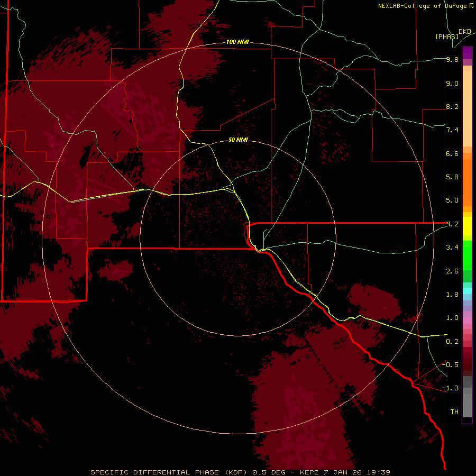Image resolution: width=476 pixels, height=476 pixels.
Task: Click the 5.0 value on color scale
Action: point(452,200)
